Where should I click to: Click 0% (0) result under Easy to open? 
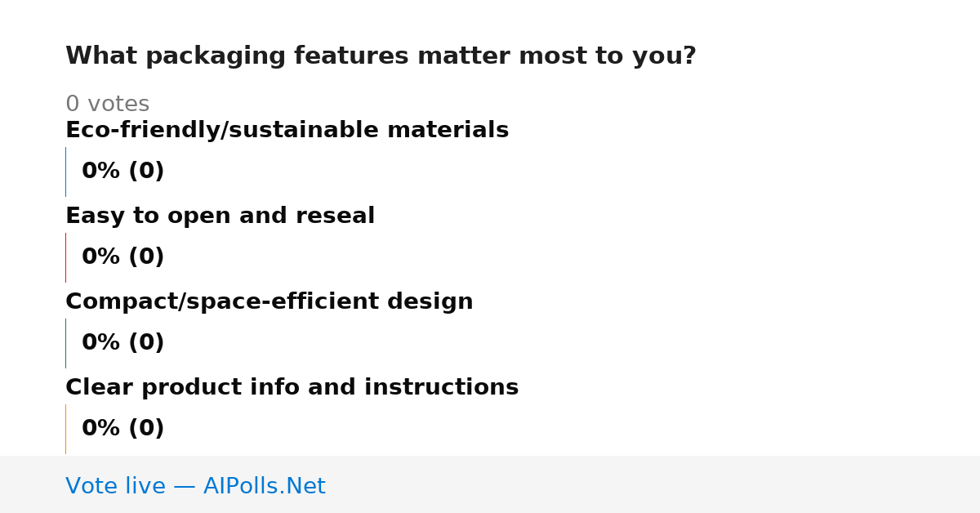[122, 257]
